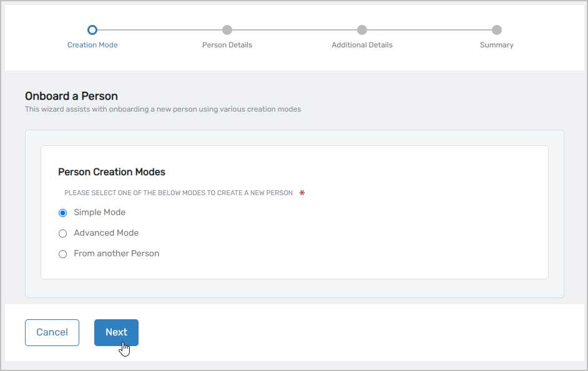Click the Onboard a Person heading
Image resolution: width=588 pixels, height=371 pixels.
pos(71,96)
